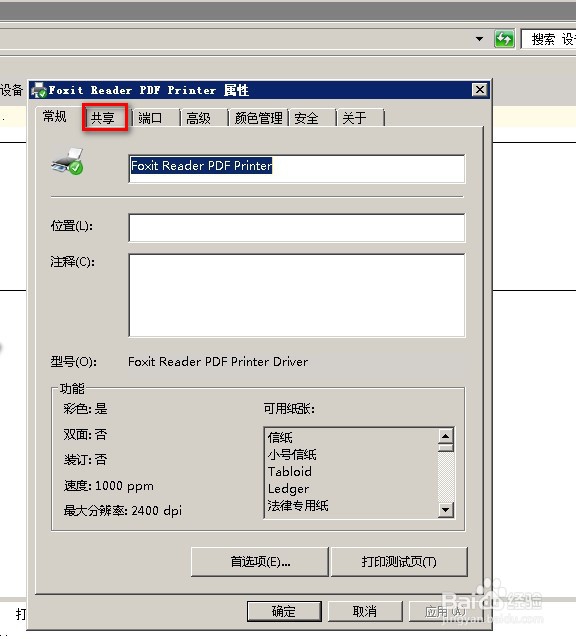Click the 应用 apply button

tap(445, 611)
